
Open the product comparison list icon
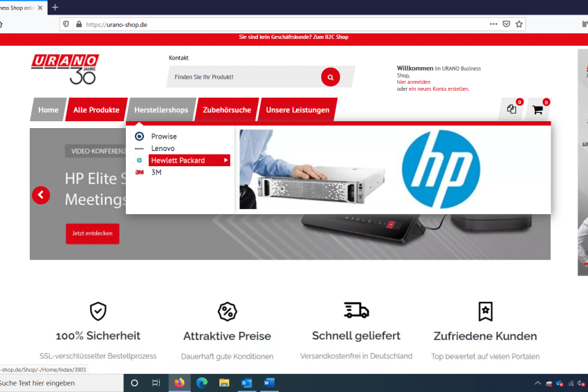tap(511, 109)
